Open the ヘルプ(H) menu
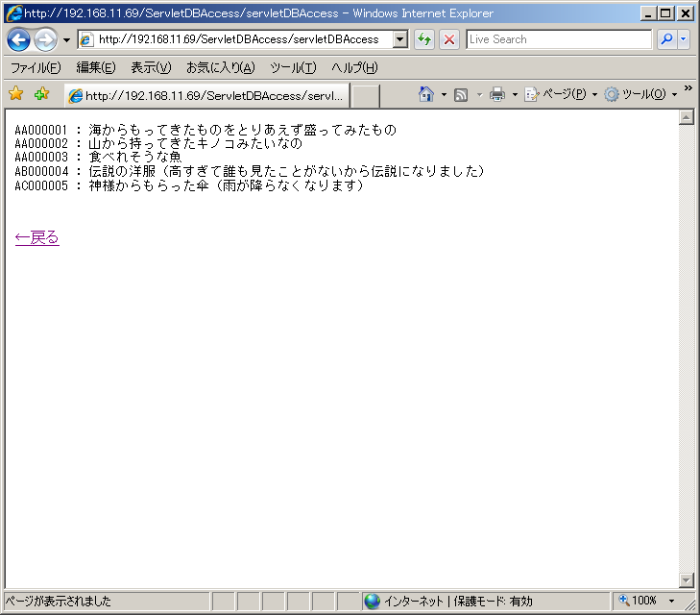Screen dimensions: 700x615 (x=354, y=68)
